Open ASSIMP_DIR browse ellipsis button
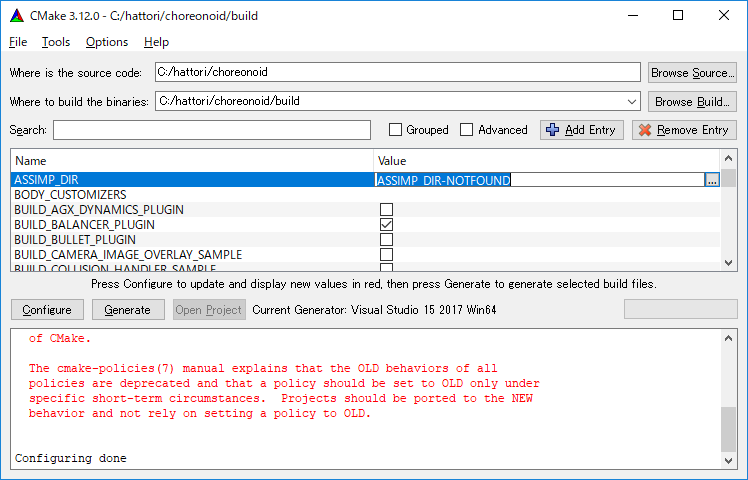 pos(711,180)
